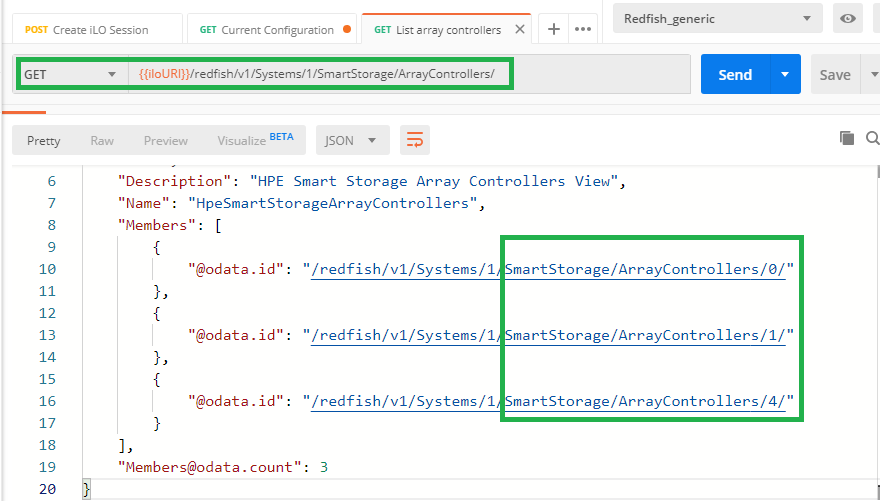
Task: Switch to the Current Configuration tab
Action: click(272, 30)
